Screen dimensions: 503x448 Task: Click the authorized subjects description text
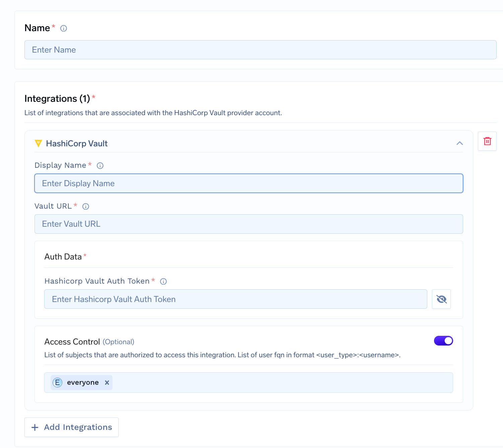point(222,355)
